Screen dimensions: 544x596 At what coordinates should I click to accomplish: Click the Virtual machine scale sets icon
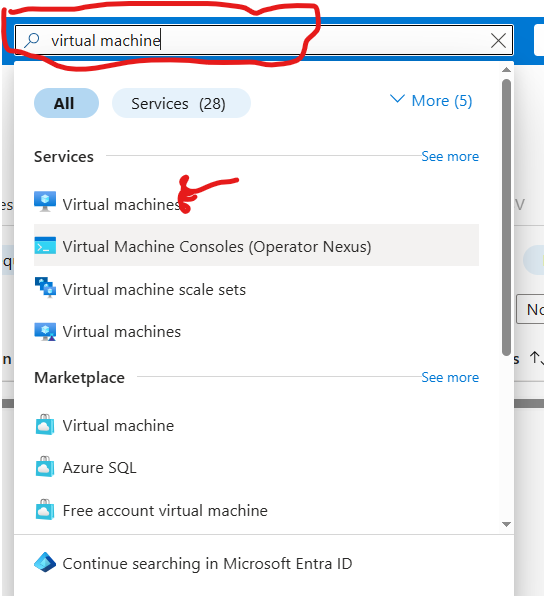(x=45, y=287)
